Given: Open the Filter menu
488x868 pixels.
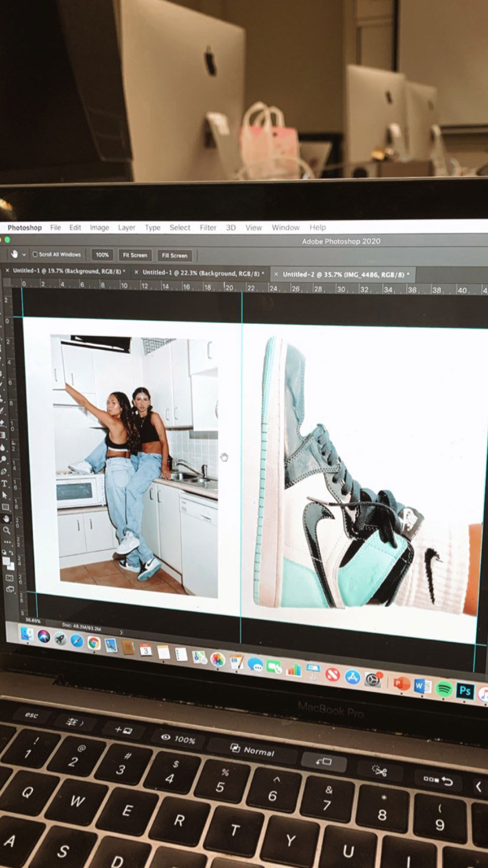Looking at the screenshot, I should [207, 228].
